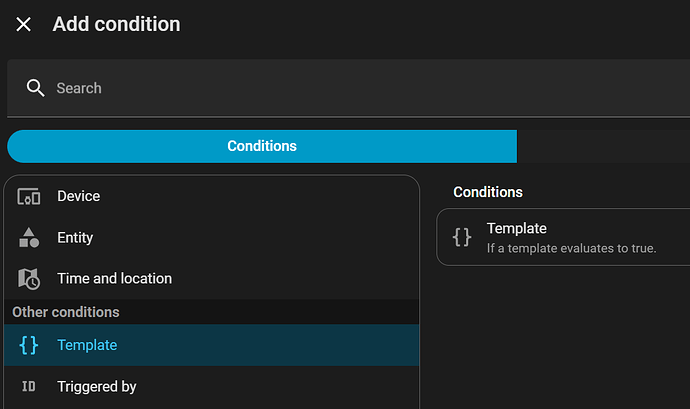Image resolution: width=690 pixels, height=409 pixels.
Task: Add the Template condition from the card title
Action: tap(517, 228)
